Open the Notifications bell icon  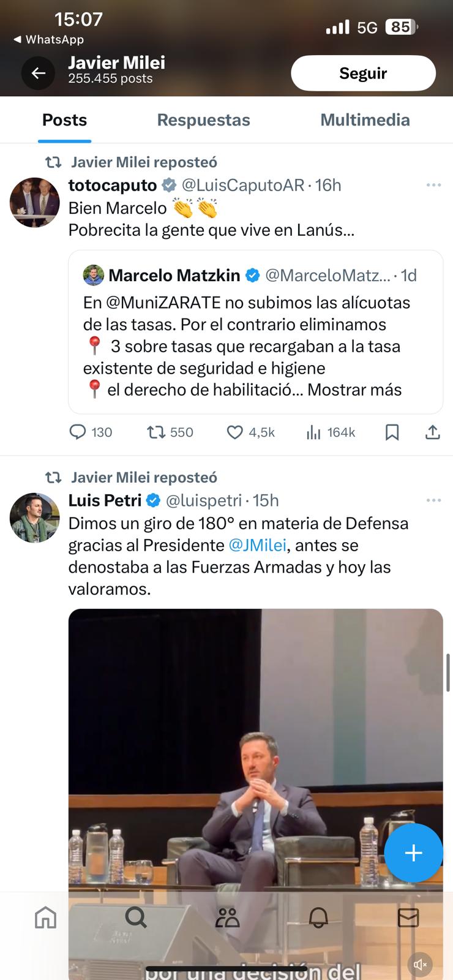[x=318, y=918]
